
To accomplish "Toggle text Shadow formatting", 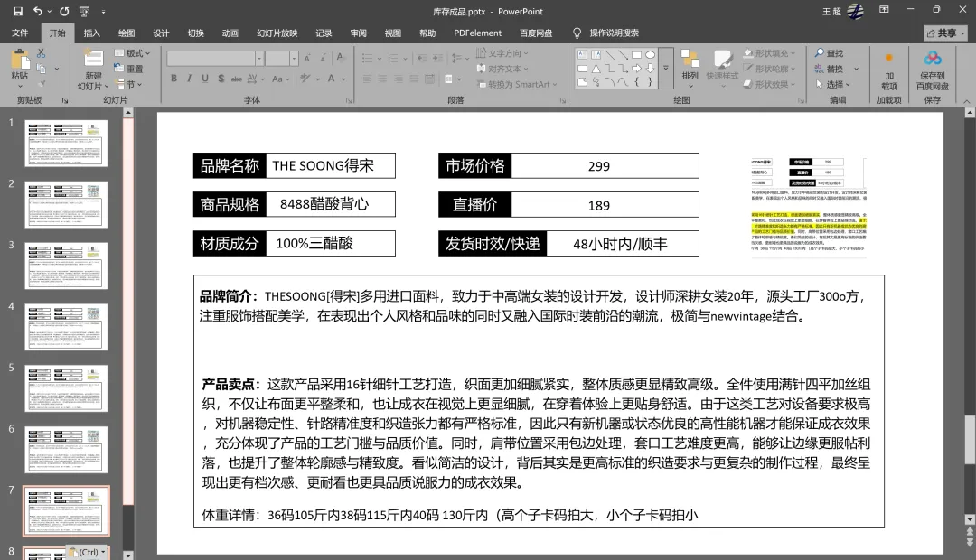I will 221,79.
